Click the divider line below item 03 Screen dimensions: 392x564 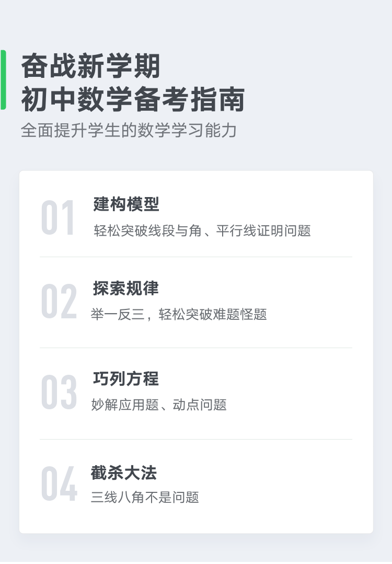[x=196, y=439]
